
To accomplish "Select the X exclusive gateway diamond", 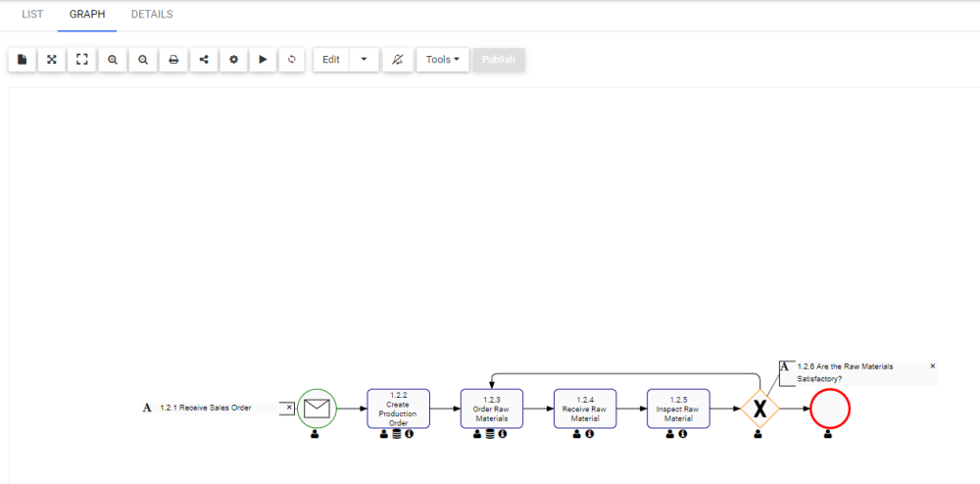I will point(760,410).
